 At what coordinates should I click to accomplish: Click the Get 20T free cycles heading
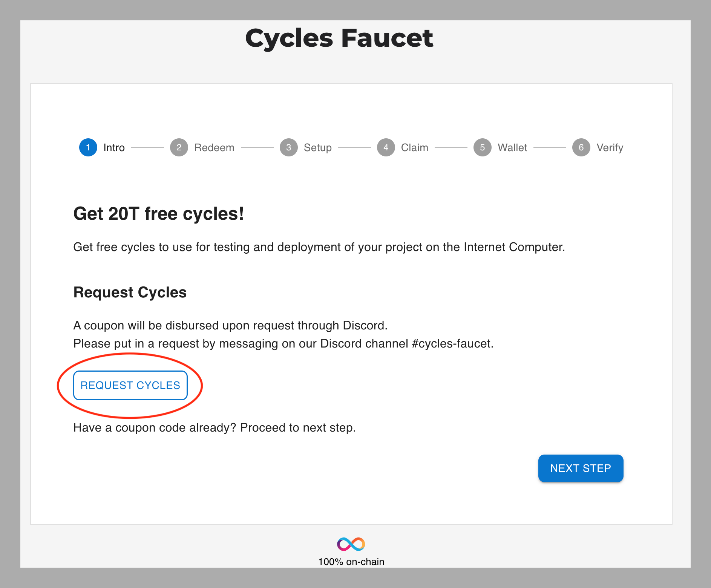click(x=159, y=214)
